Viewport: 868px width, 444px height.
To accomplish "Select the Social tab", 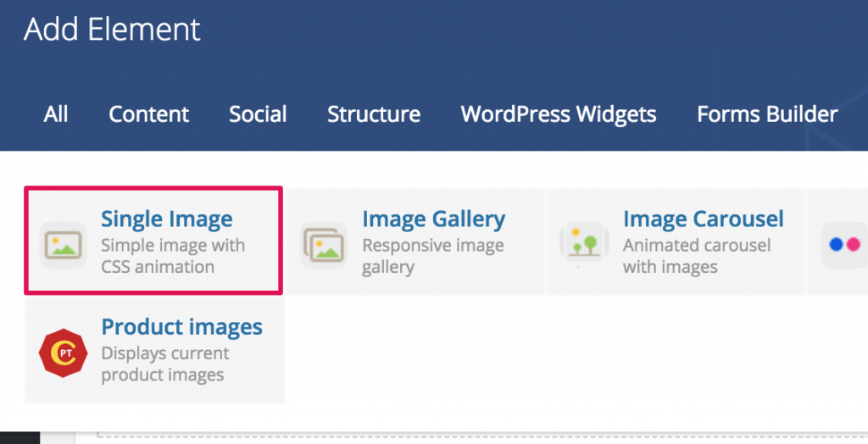I will click(258, 114).
